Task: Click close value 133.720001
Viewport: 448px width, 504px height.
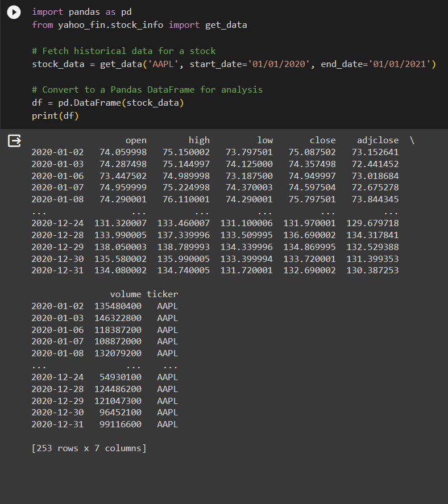Action: pyautogui.click(x=309, y=259)
